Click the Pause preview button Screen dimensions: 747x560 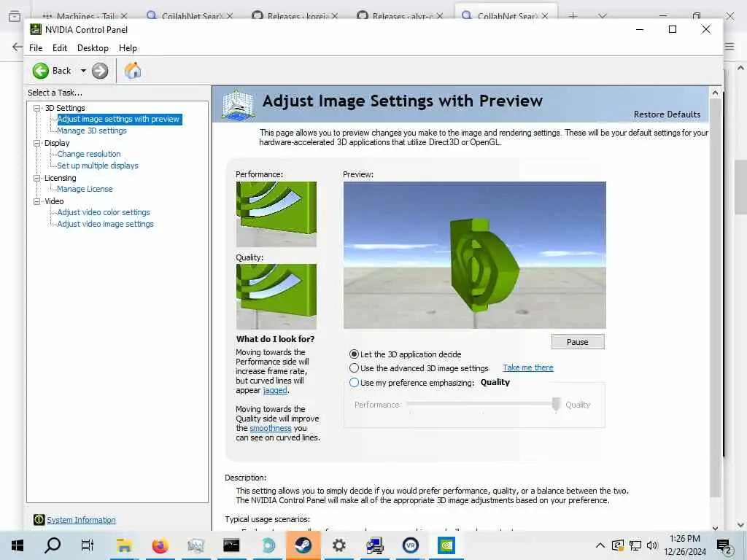(578, 342)
